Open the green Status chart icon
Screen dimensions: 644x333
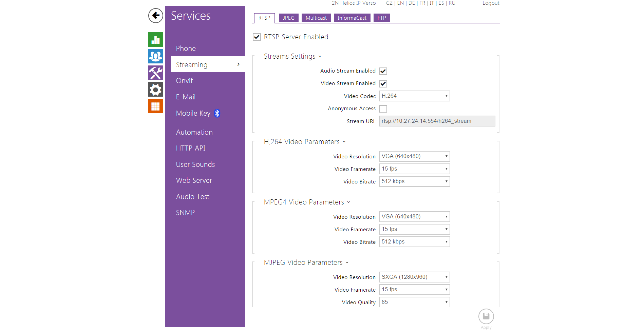[155, 40]
